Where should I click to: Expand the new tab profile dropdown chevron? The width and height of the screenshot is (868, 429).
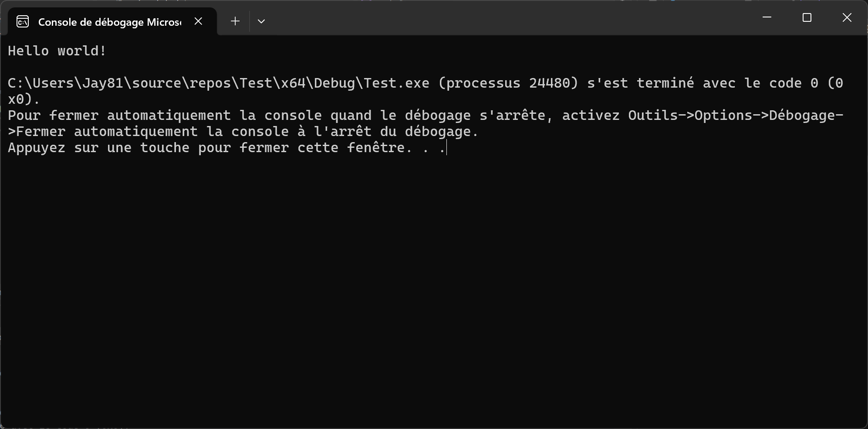click(261, 21)
